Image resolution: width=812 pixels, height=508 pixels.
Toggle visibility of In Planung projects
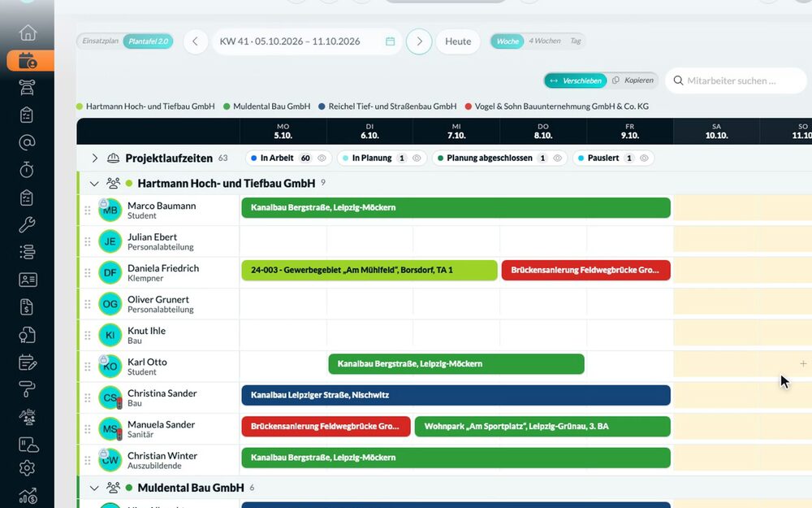[x=417, y=158]
